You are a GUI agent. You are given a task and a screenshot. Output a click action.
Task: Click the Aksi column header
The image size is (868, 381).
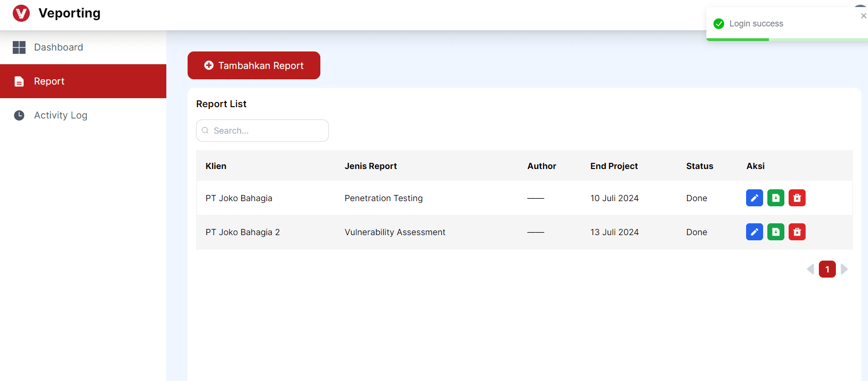tap(756, 166)
